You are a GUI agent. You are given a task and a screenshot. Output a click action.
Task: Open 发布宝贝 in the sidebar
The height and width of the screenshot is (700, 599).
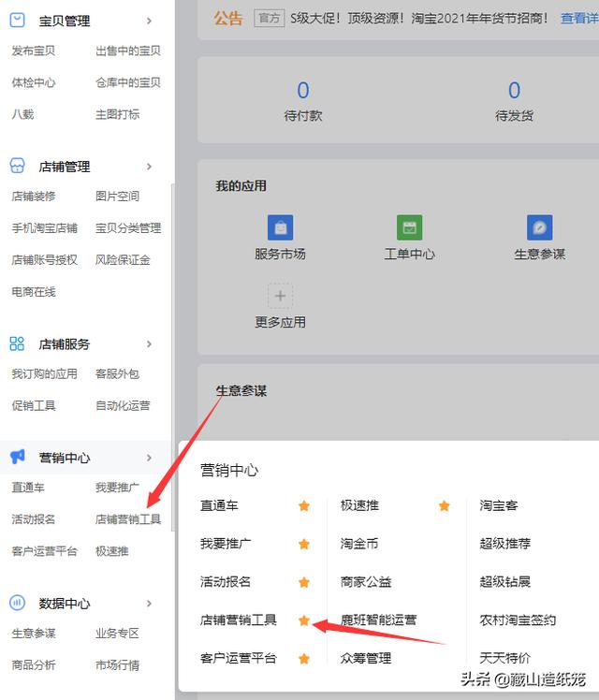(x=34, y=51)
